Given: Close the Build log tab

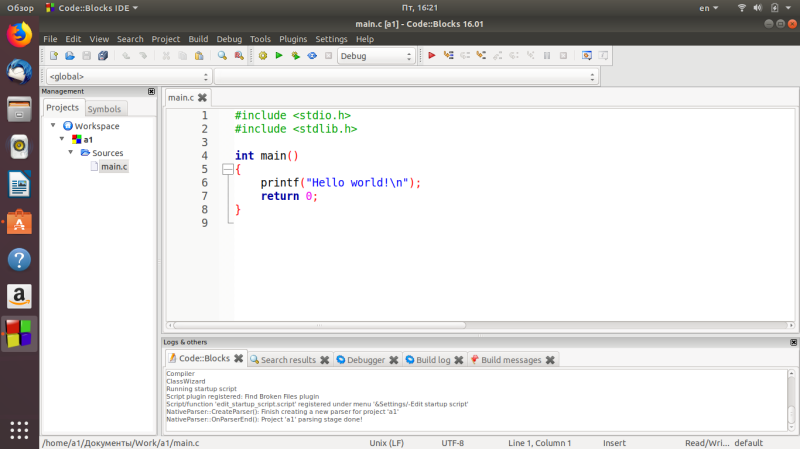Looking at the screenshot, I should [459, 360].
